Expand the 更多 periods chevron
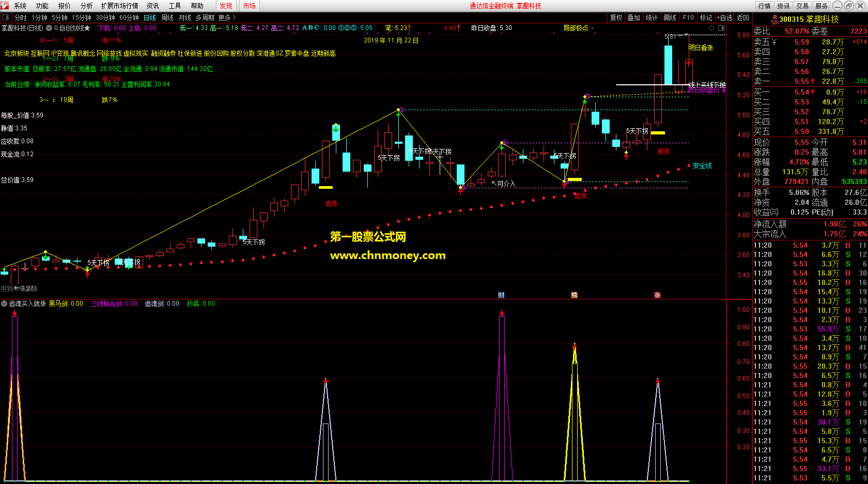 pyautogui.click(x=234, y=18)
